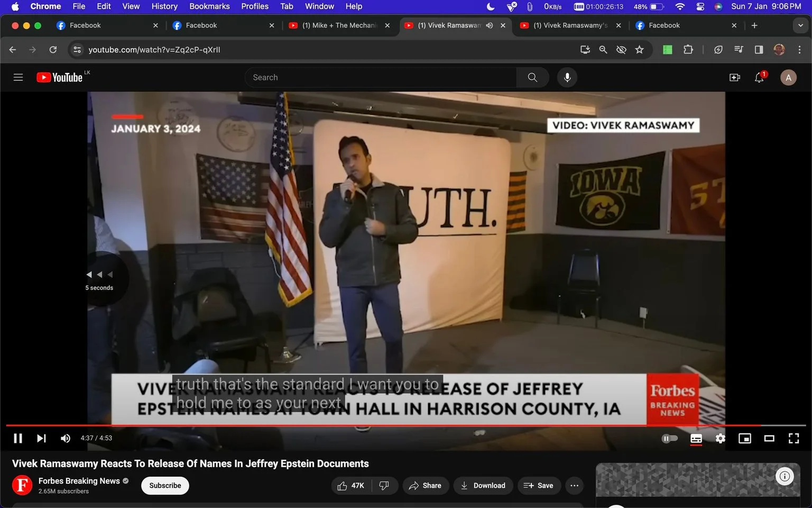Toggle subtitles closed captions
The image size is (812, 508).
coord(696,438)
